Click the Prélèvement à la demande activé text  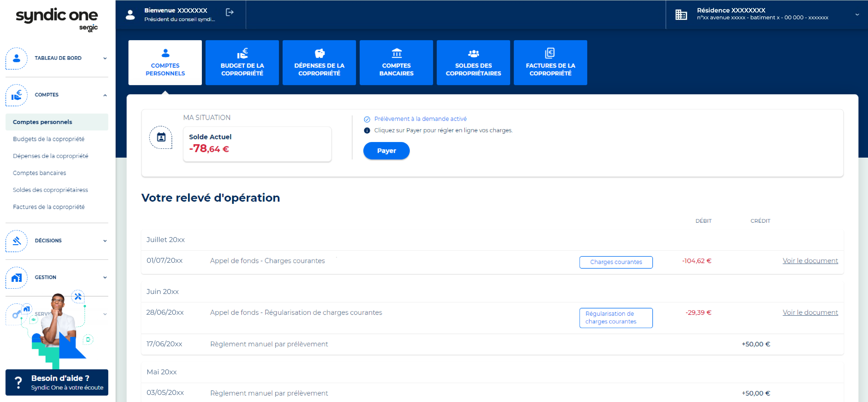point(420,119)
